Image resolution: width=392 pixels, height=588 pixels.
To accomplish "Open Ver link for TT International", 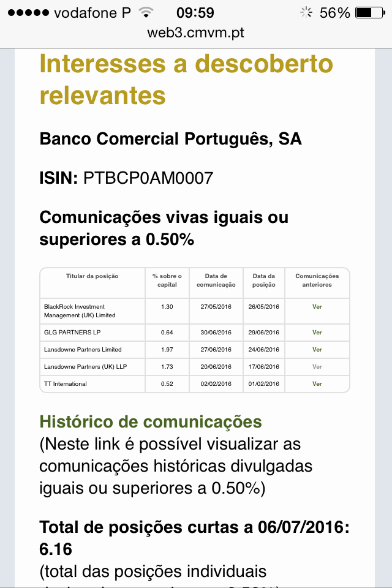I will pos(317,384).
